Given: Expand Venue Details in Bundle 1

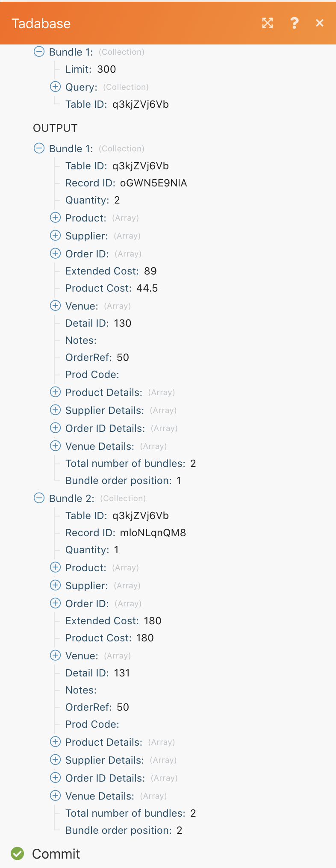Looking at the screenshot, I should coord(55,446).
